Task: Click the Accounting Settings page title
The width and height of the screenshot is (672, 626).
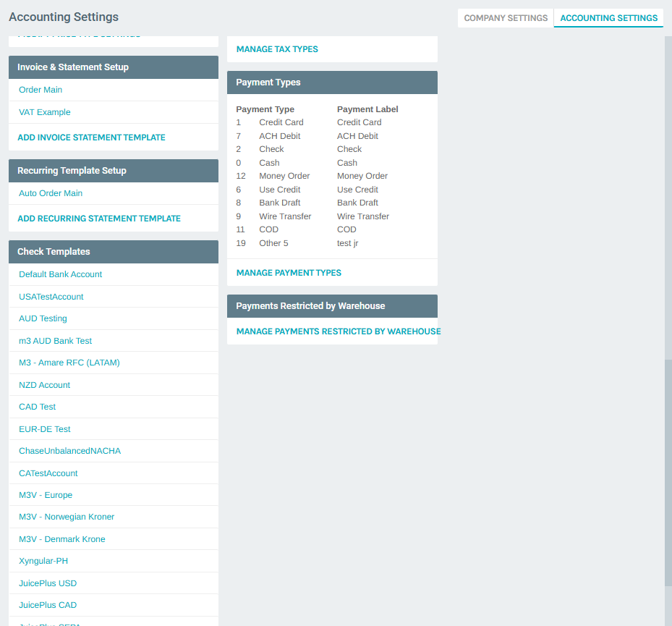Action: tap(64, 17)
